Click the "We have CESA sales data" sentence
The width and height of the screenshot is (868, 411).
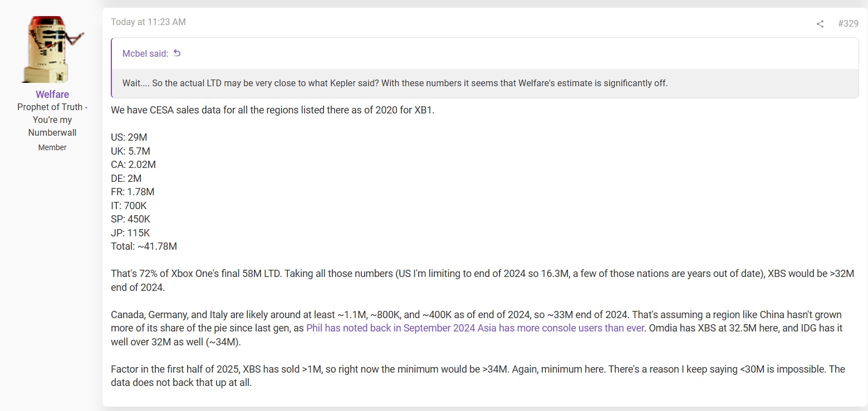click(272, 110)
